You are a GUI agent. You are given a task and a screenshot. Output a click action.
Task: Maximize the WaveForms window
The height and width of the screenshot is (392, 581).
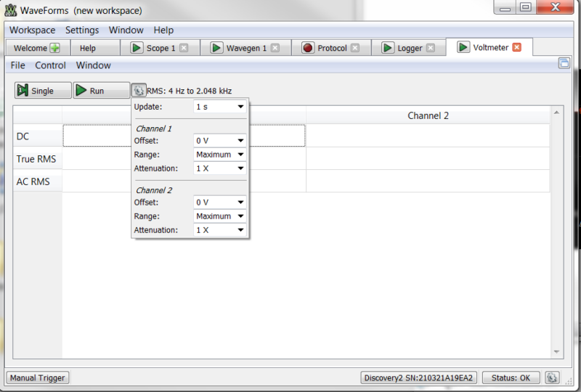coord(525,7)
